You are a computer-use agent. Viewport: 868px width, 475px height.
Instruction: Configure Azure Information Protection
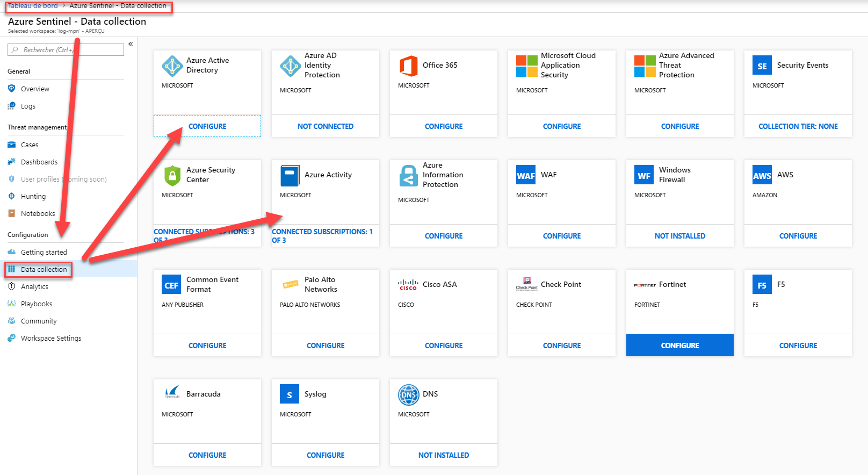coord(444,236)
